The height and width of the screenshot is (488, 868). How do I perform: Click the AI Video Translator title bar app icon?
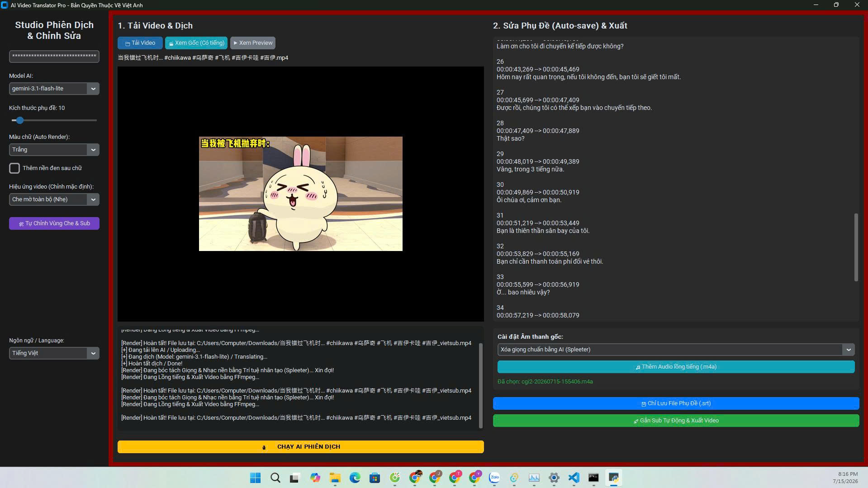(x=5, y=5)
